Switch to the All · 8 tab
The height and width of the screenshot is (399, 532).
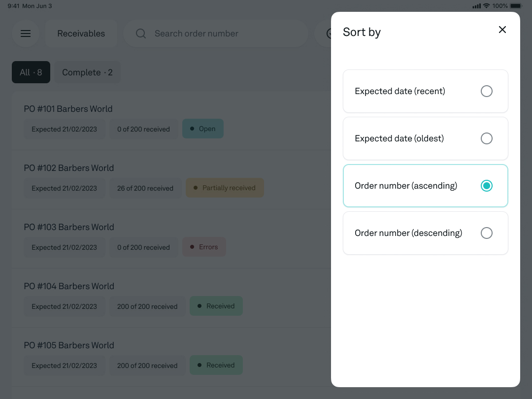pyautogui.click(x=31, y=72)
